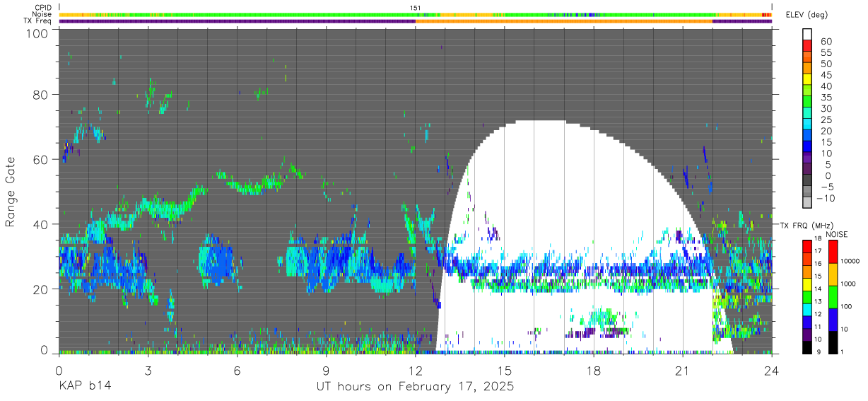Click the red TX FRQ swatch between 17 and 18
The width and height of the screenshot is (868, 401).
tap(807, 245)
